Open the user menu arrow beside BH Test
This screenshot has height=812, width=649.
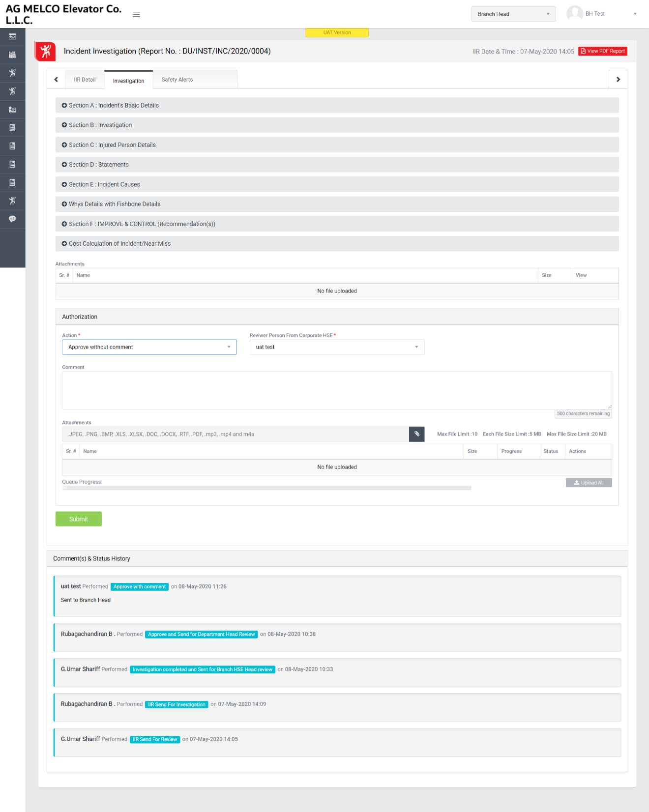tap(635, 14)
